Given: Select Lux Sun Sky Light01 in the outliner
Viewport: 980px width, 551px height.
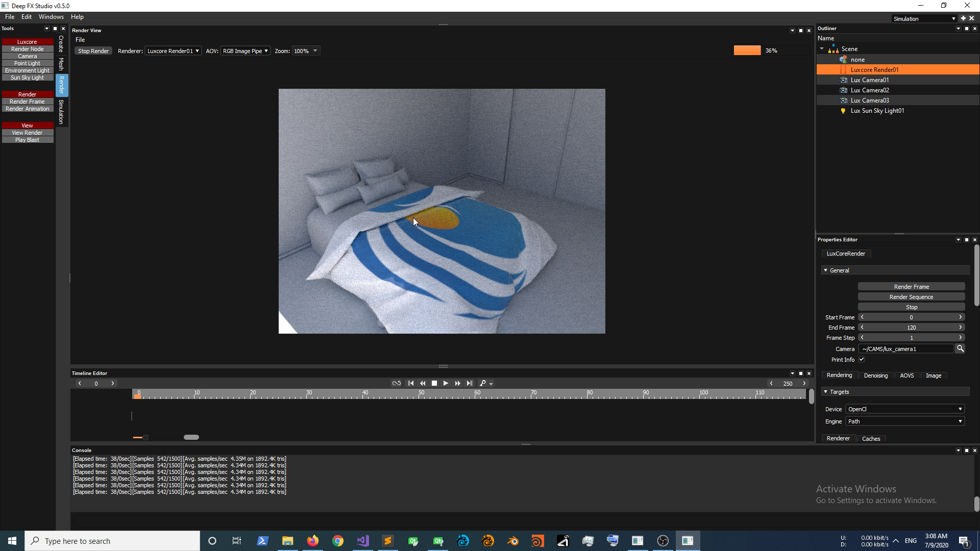Looking at the screenshot, I should click(877, 111).
